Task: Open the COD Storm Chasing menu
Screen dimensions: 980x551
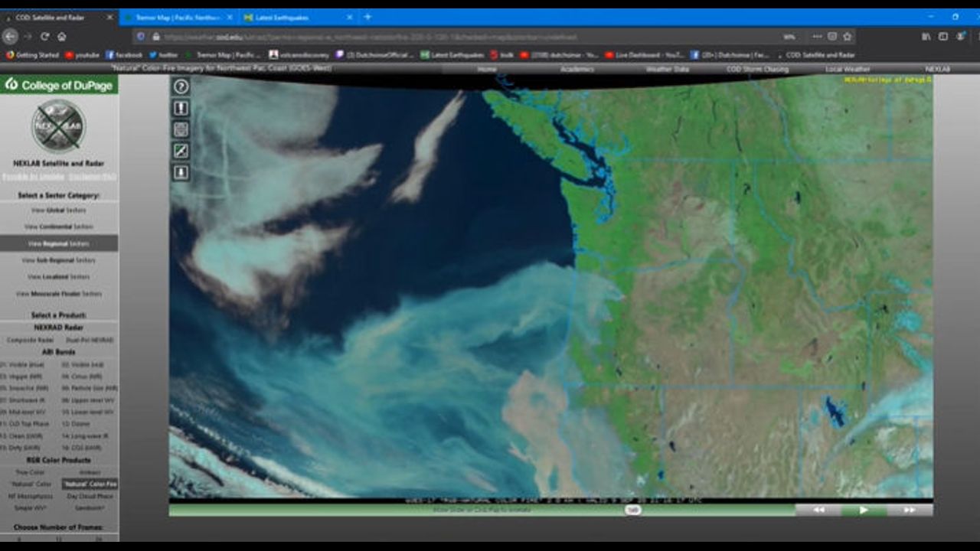Action: 756,69
